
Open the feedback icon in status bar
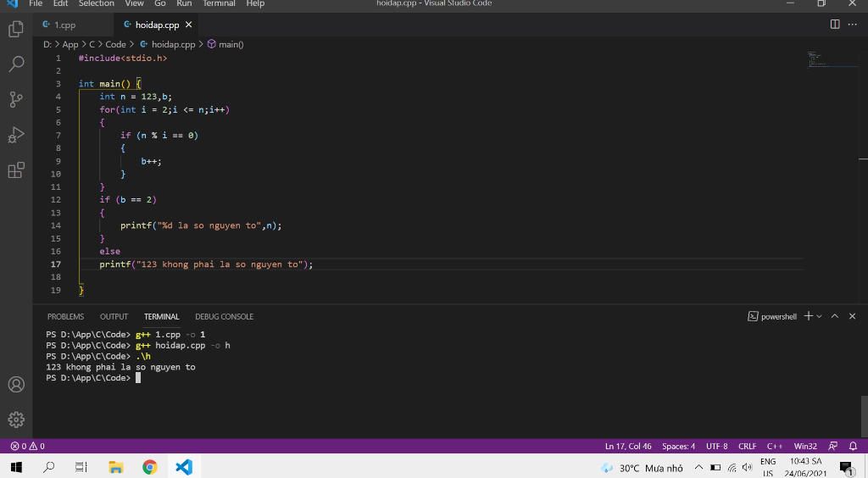tap(832, 446)
